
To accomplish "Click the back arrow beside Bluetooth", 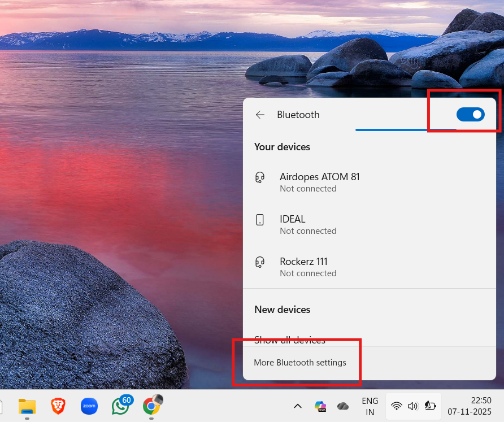I will pyautogui.click(x=260, y=115).
